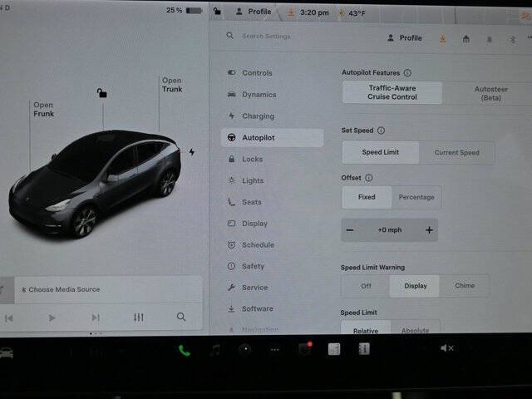Open the dashcam icon with red dot

point(305,349)
